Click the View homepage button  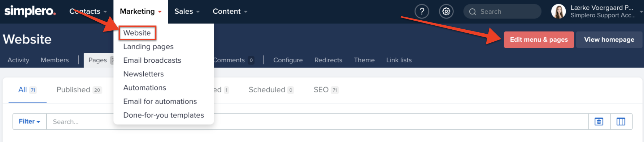coord(609,39)
